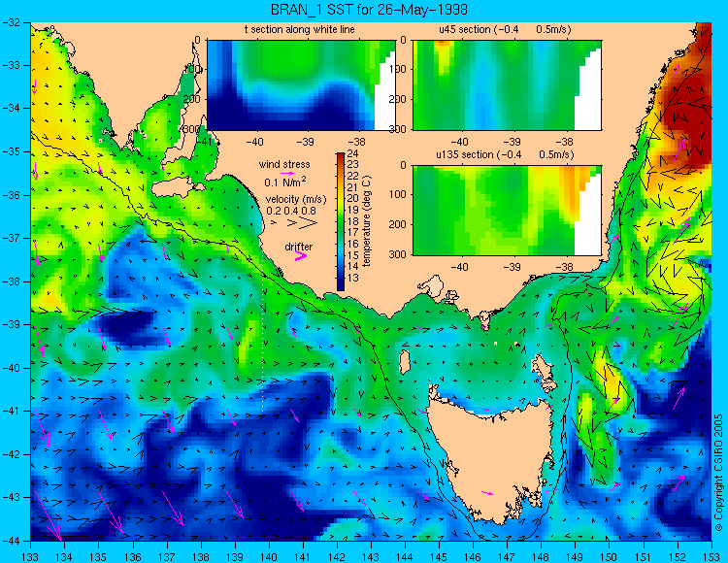Click King Island northwest of Tasmania
The width and height of the screenshot is (728, 563).
405,362
